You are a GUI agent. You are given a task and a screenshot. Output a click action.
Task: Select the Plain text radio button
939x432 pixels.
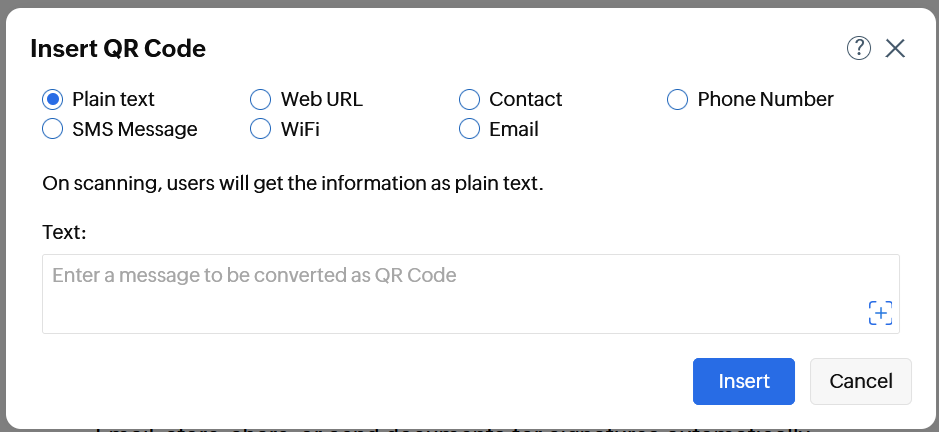(52, 99)
